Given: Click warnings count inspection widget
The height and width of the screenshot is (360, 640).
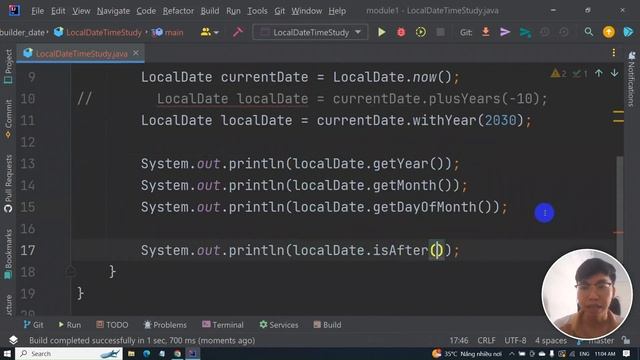Looking at the screenshot, I should (x=558, y=73).
